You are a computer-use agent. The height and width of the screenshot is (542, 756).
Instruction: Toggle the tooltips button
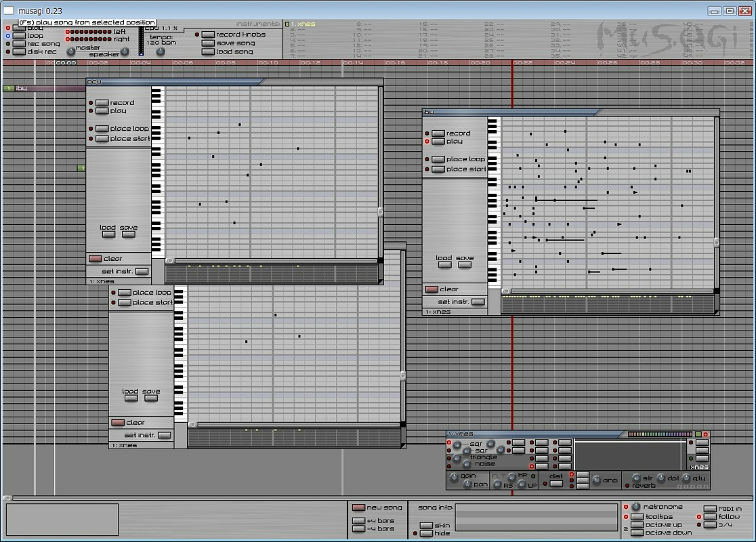pos(637,517)
